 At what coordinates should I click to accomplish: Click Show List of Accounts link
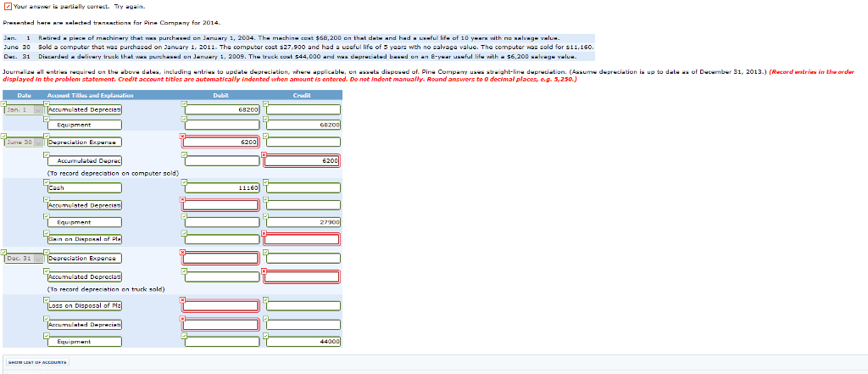pos(37,362)
